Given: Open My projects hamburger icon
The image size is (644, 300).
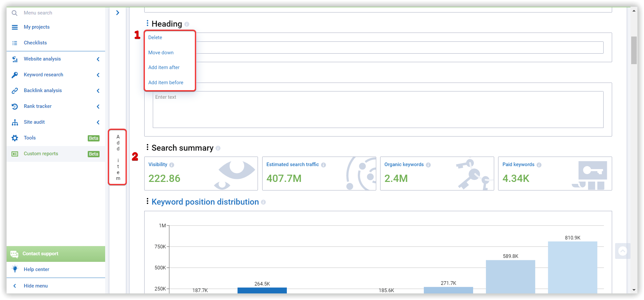Looking at the screenshot, I should [x=15, y=27].
